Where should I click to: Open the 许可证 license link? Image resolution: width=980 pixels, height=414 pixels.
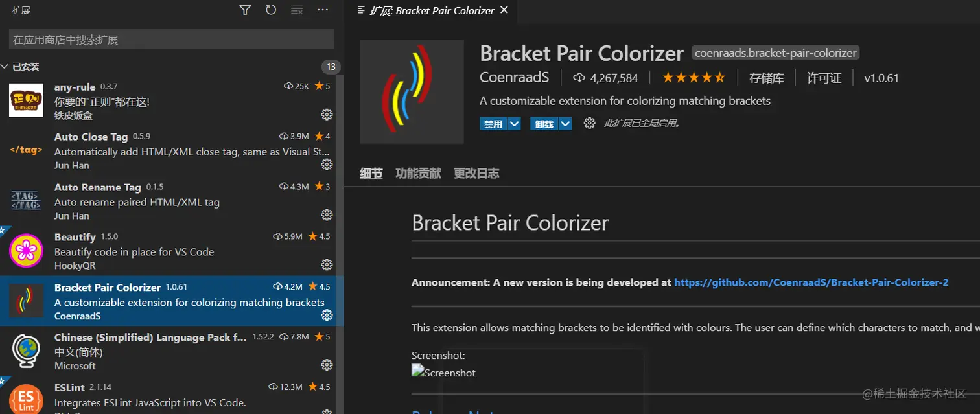[824, 78]
